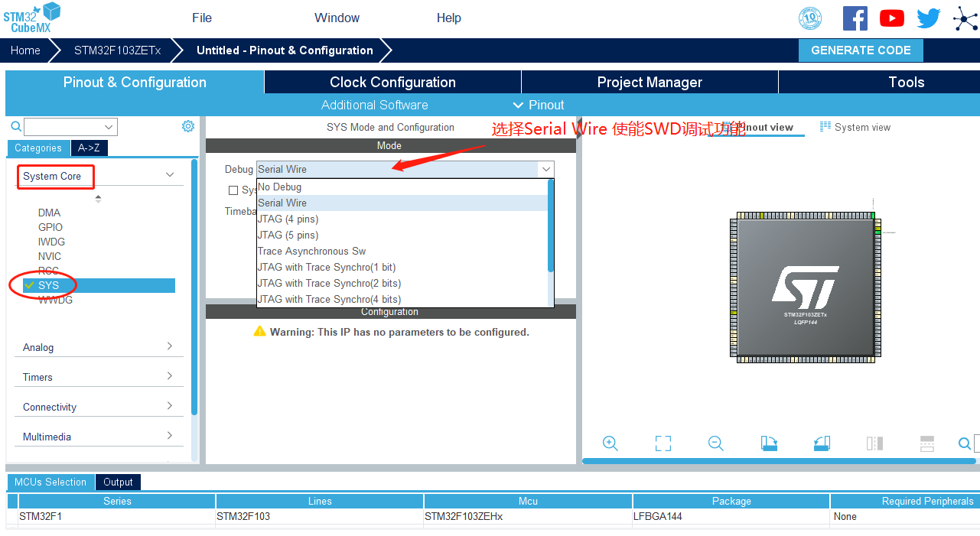
Task: Open the YouTube icon link
Action: (892, 18)
